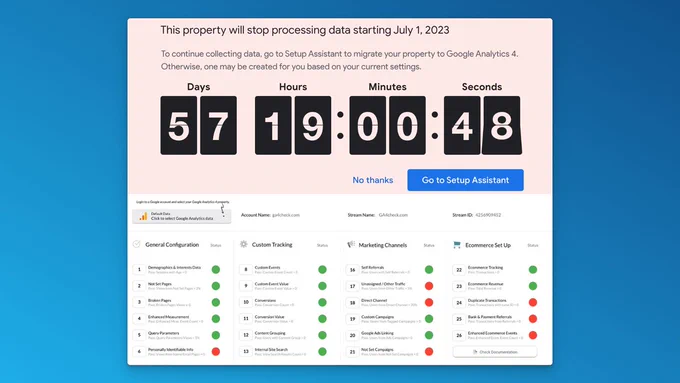Click the 'Not Set Pages' row label
Viewport: 680px width, 383px height.
(x=160, y=284)
